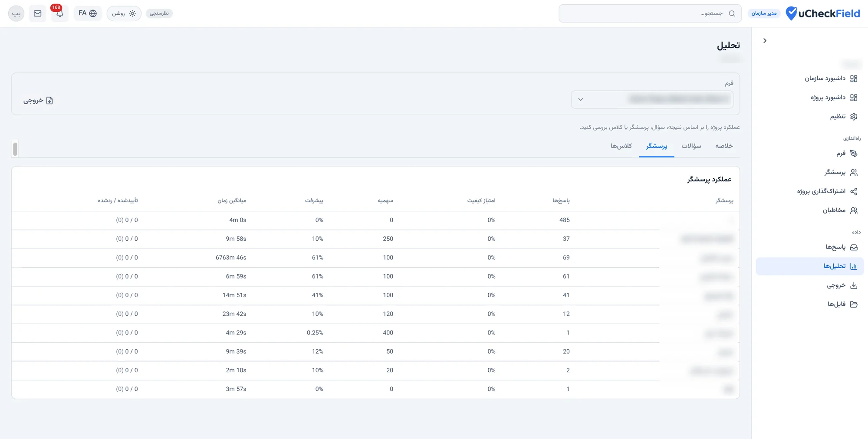Click the 485 responses cell
Viewport: 868px width, 439px height.
(x=565, y=220)
